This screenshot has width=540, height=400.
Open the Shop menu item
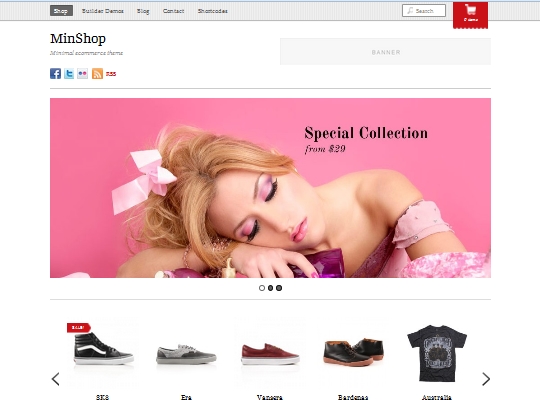61,11
